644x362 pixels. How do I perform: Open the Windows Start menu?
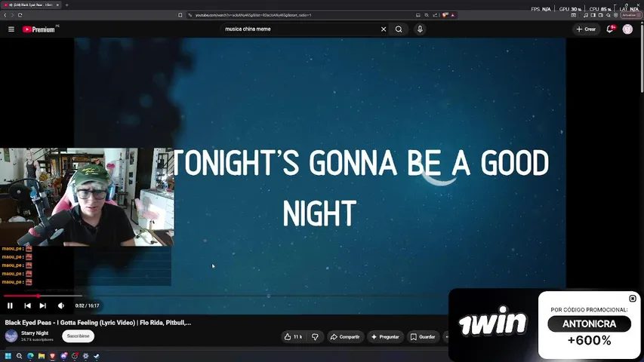click(x=8, y=356)
